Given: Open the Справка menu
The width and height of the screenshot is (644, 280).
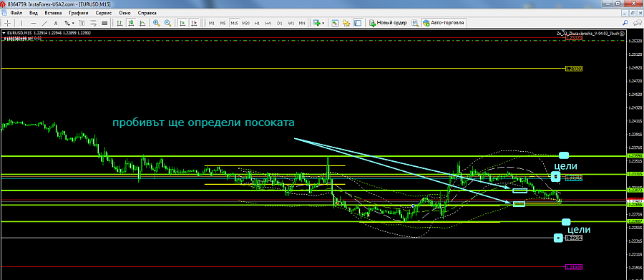Looking at the screenshot, I should pyautogui.click(x=147, y=13).
